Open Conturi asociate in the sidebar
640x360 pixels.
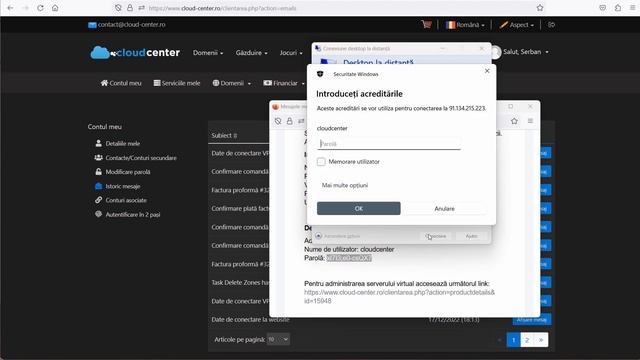tap(121, 200)
